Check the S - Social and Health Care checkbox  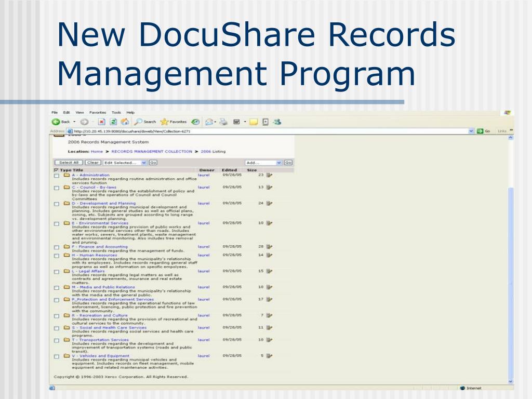[x=57, y=328]
